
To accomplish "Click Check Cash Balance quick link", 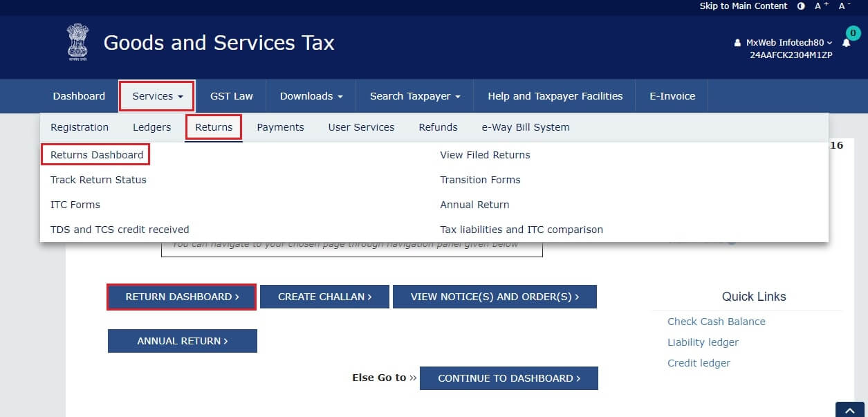I will click(x=716, y=321).
